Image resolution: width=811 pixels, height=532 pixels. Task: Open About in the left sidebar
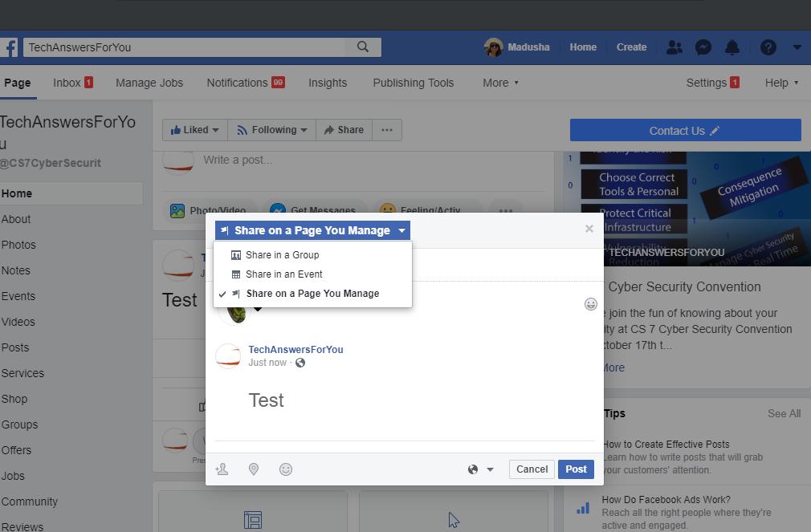coord(16,219)
